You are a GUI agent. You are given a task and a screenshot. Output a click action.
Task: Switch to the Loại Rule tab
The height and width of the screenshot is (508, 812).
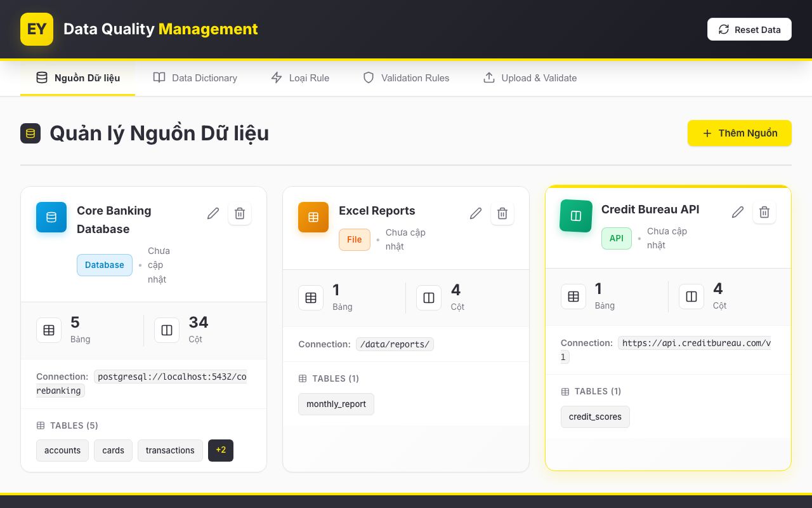[300, 78]
